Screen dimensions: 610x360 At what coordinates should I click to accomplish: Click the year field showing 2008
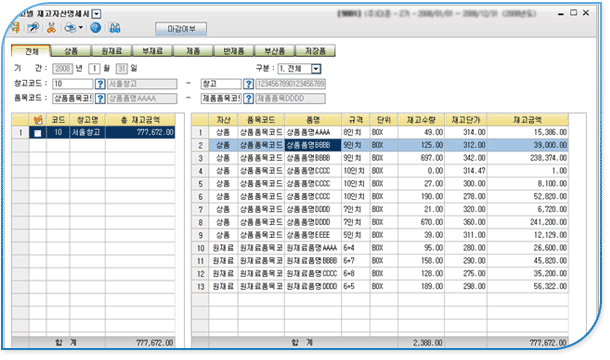(62, 69)
